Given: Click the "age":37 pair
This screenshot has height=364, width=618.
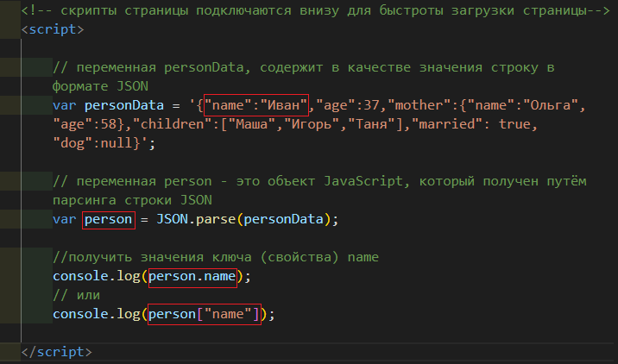Looking at the screenshot, I should coord(347,105).
